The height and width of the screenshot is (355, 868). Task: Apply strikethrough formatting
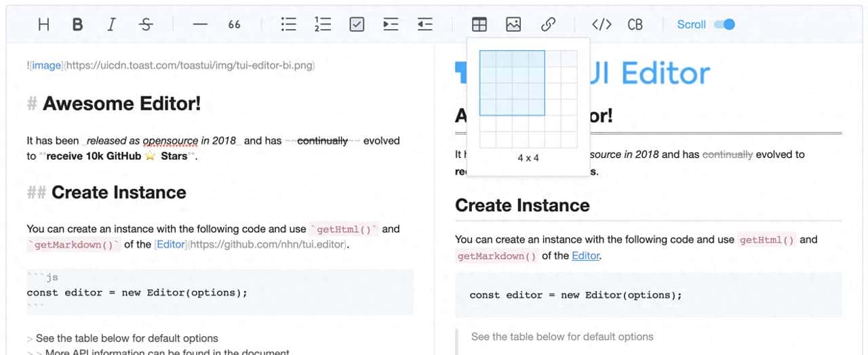click(146, 24)
